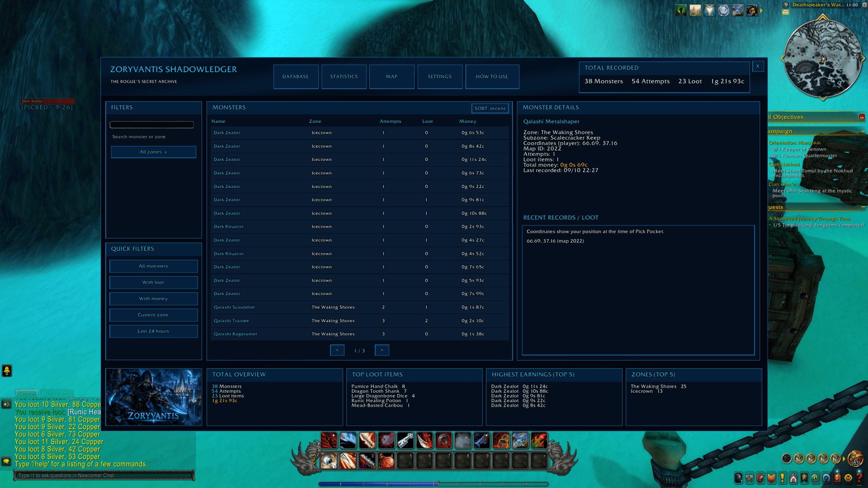Click the tracking icon beside zone name
This screenshot has height=488, width=868.
click(x=786, y=5)
